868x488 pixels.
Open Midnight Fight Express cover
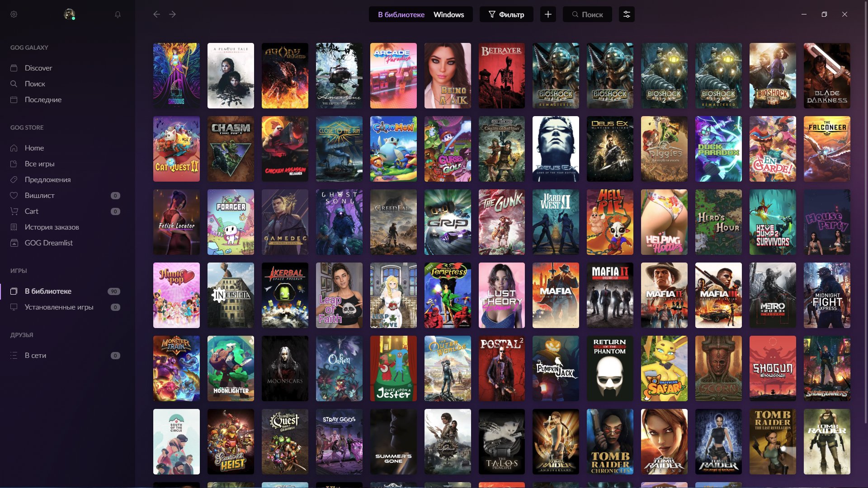pyautogui.click(x=827, y=295)
